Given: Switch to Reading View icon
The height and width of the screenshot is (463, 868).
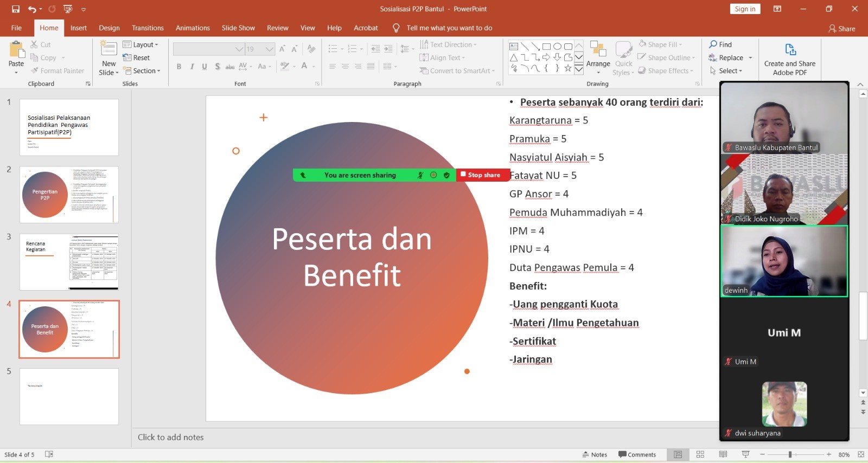Looking at the screenshot, I should (723, 454).
